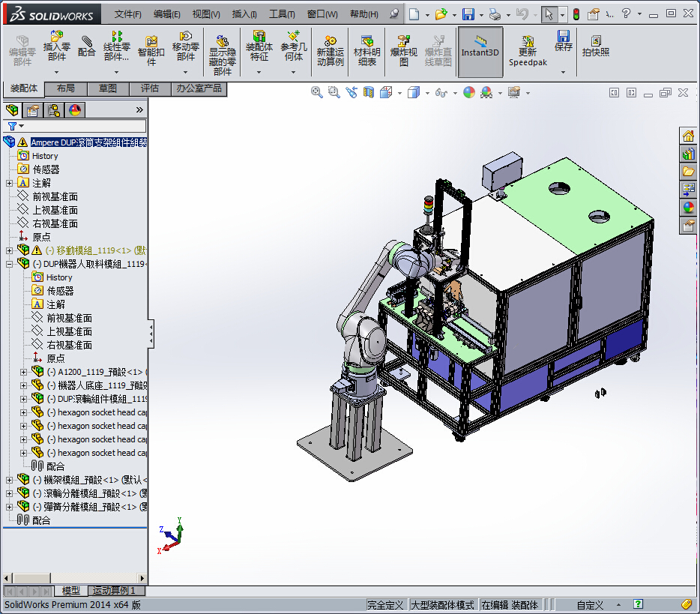Open the 视图(V) menu

tap(206, 14)
